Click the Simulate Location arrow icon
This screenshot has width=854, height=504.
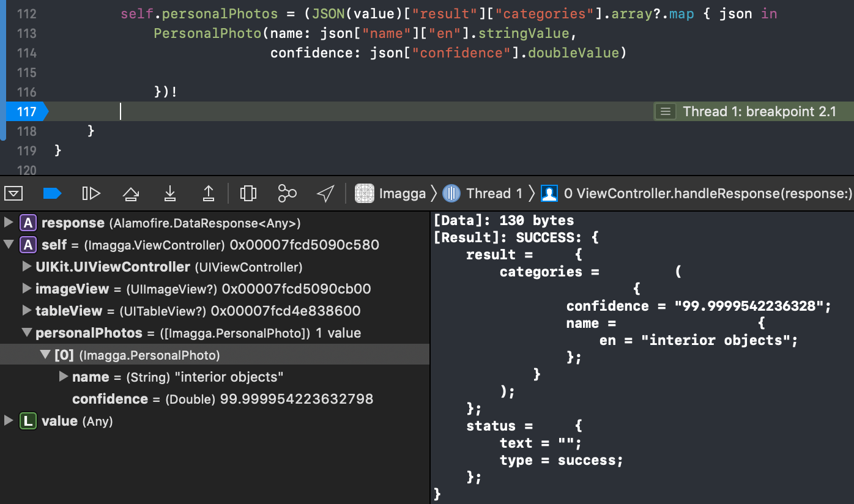pyautogui.click(x=325, y=194)
